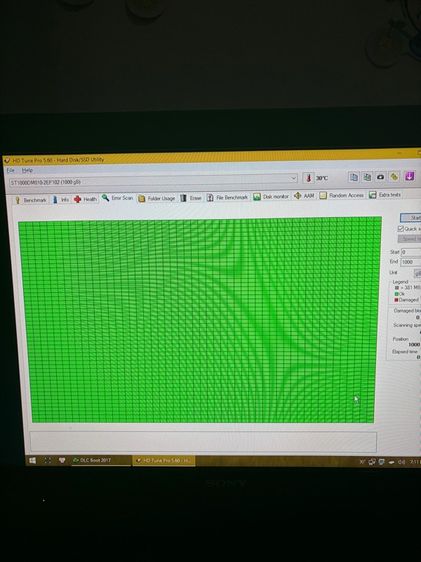Click the End value input field
Screen dimensions: 421x562
(x=411, y=262)
